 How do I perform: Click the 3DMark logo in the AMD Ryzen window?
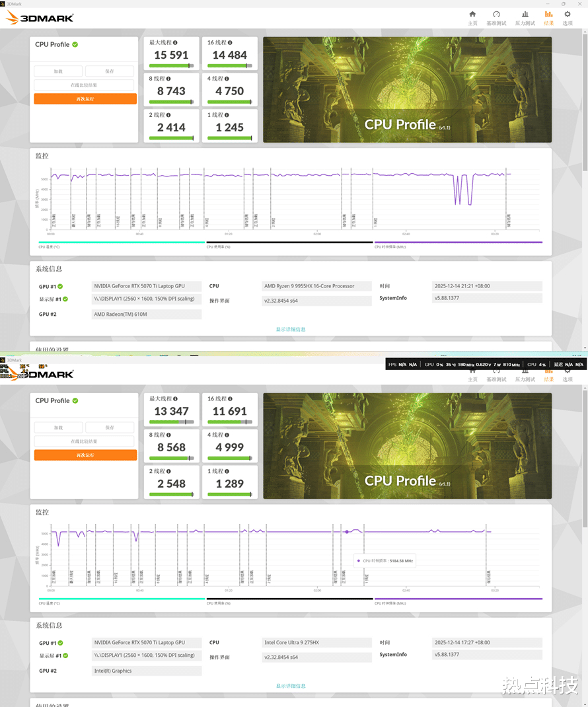(x=39, y=18)
